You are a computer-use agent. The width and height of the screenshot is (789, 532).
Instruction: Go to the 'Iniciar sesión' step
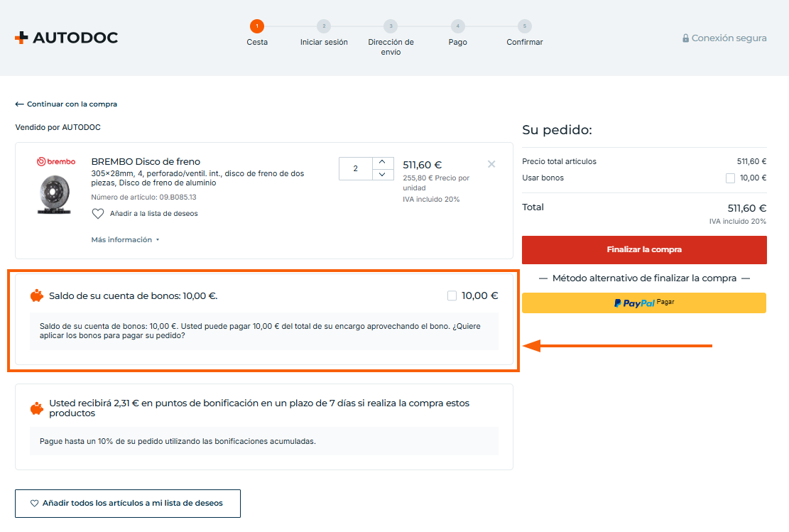324,27
